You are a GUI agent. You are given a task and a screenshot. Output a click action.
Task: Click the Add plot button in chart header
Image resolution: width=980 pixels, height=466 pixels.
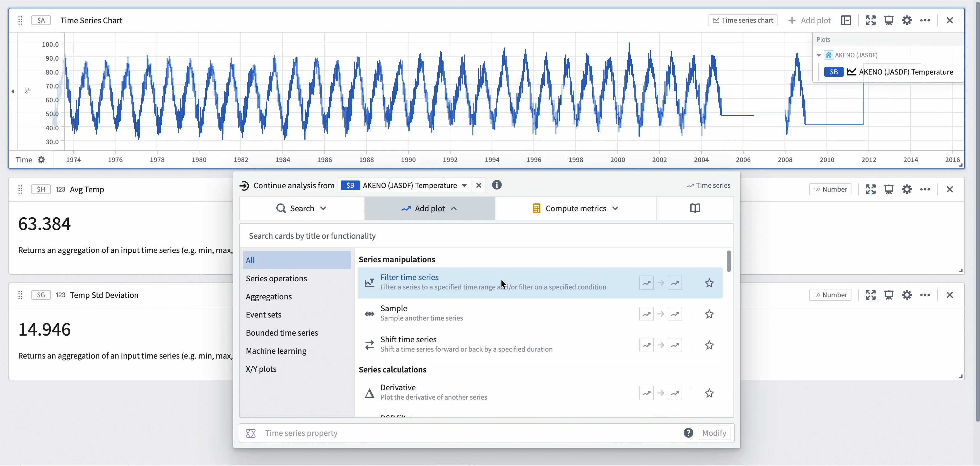(x=810, y=20)
